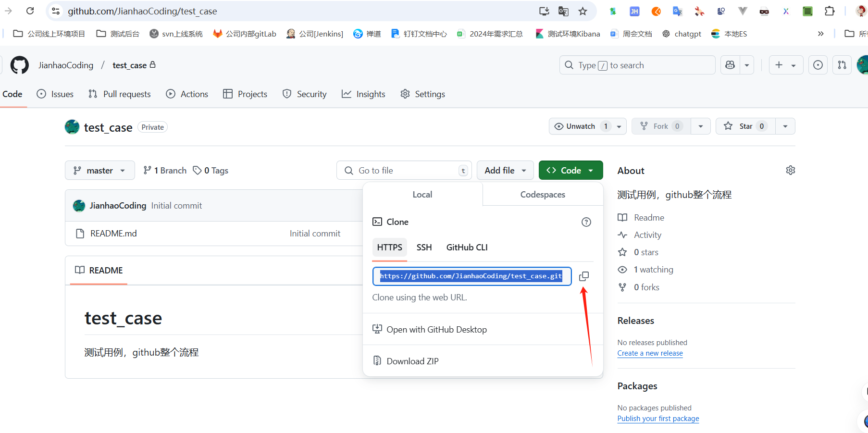Screen dimensions: 868x433
Task: Click Publish your first package link
Action: (x=658, y=419)
